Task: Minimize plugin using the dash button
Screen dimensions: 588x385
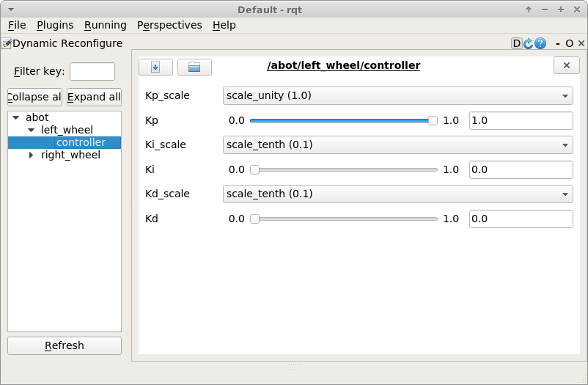Action: 557,44
